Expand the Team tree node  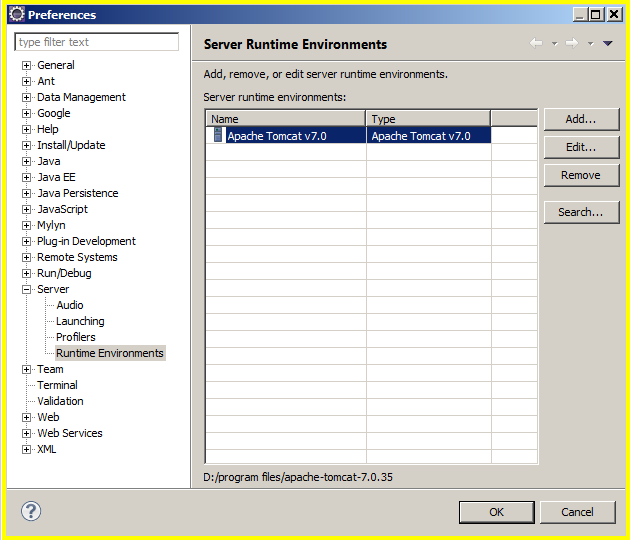[x=26, y=369]
